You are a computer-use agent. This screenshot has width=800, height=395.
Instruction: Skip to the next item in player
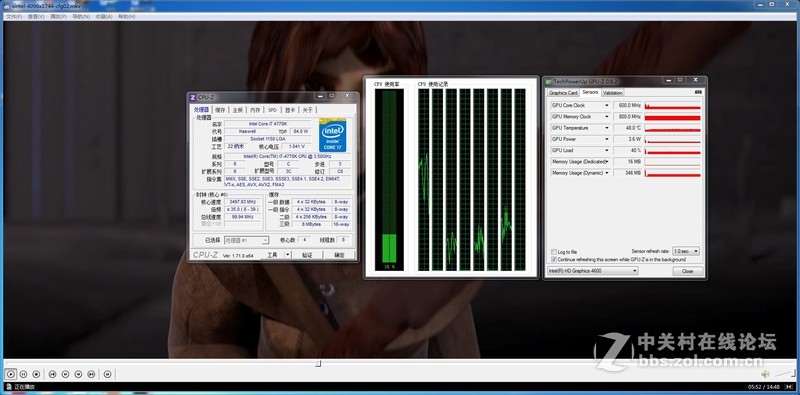point(91,374)
